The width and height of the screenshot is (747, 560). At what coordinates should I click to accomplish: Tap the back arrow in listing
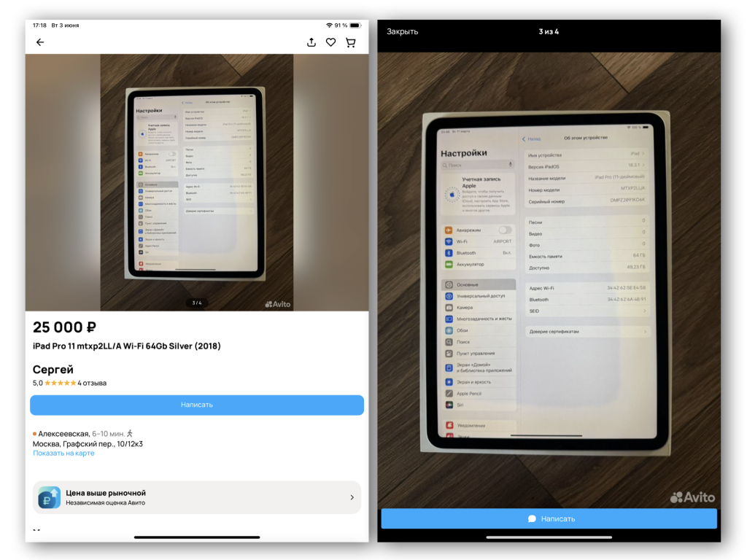point(40,42)
